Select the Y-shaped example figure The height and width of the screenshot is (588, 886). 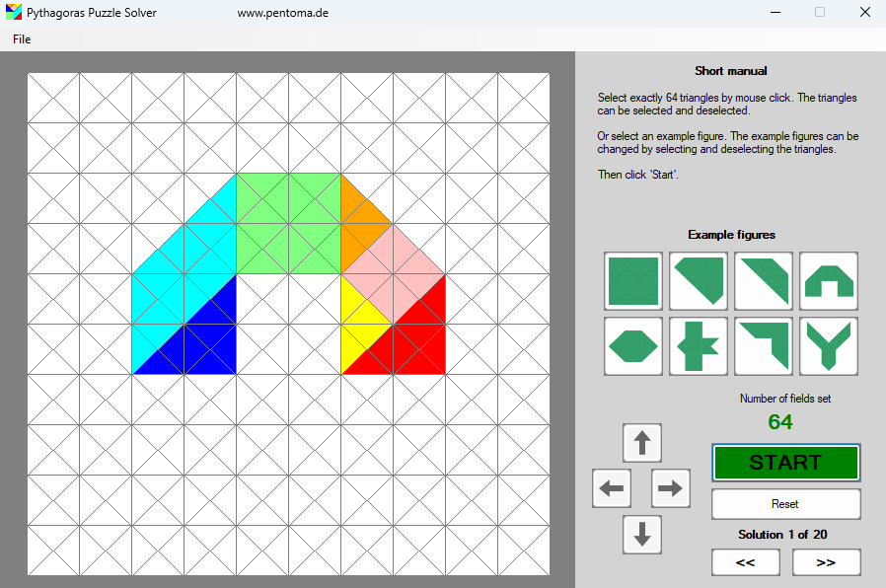tap(828, 346)
